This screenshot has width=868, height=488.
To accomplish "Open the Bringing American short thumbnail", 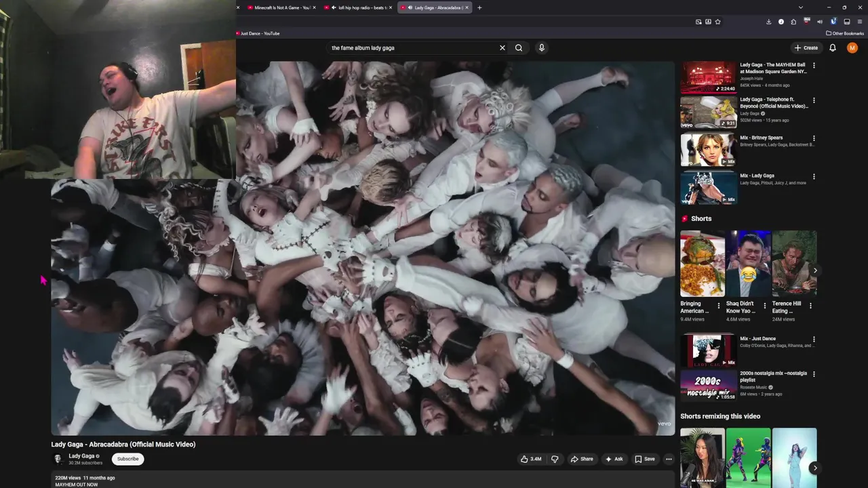I will point(703,264).
